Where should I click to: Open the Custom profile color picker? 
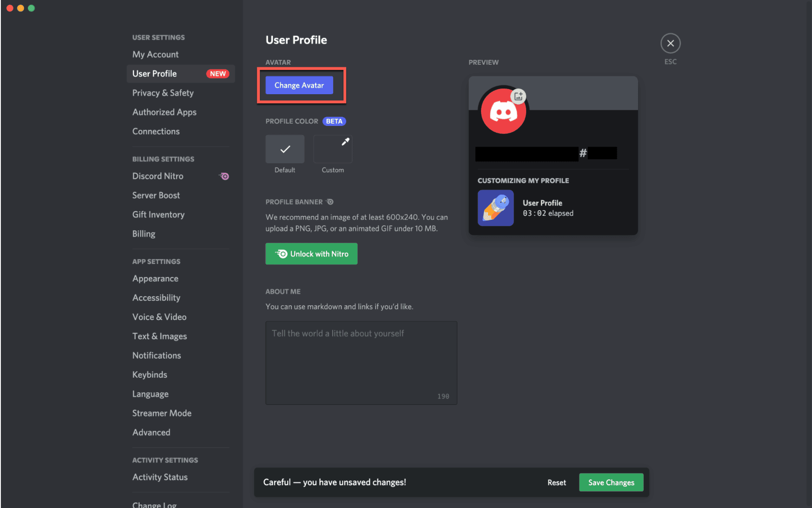click(x=333, y=149)
